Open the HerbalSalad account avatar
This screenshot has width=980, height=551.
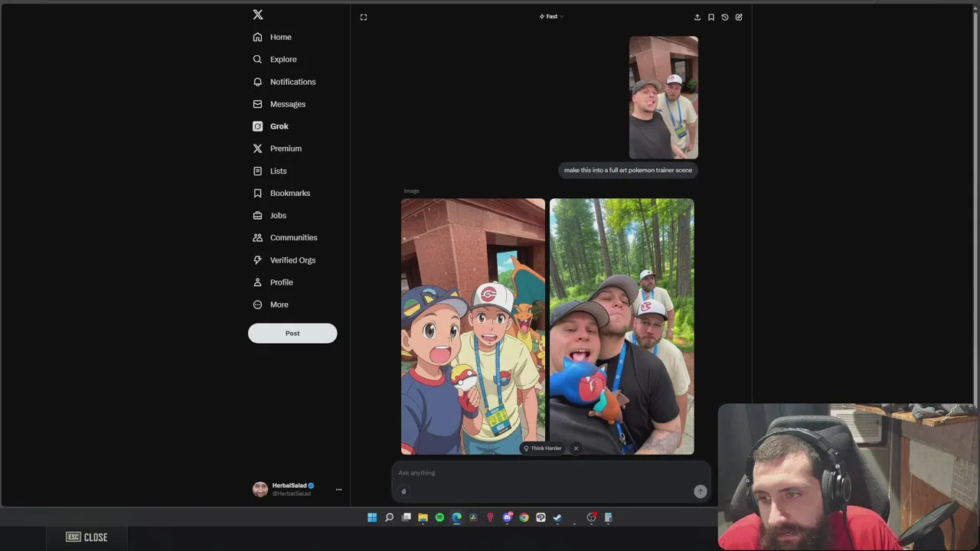pyautogui.click(x=260, y=490)
